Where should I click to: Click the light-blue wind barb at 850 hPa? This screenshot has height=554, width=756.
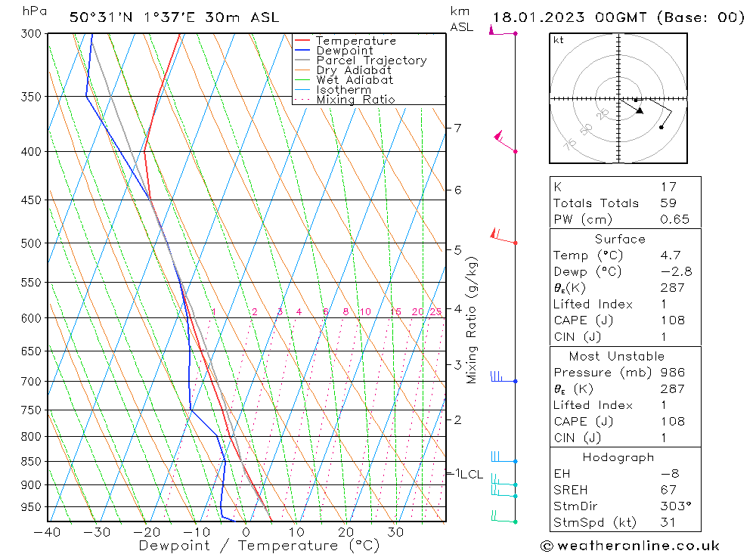point(503,457)
